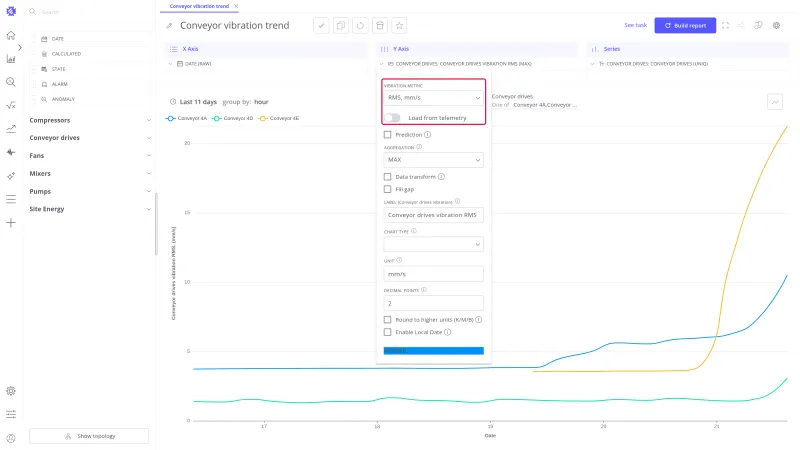Viewport: 800px width, 450px height.
Task: Click the See task link
Action: 635,25
